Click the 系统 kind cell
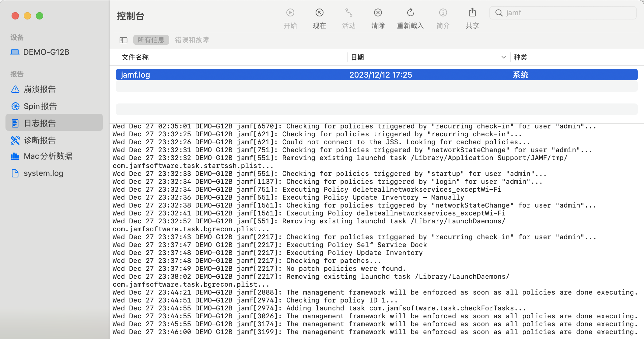 (x=520, y=75)
